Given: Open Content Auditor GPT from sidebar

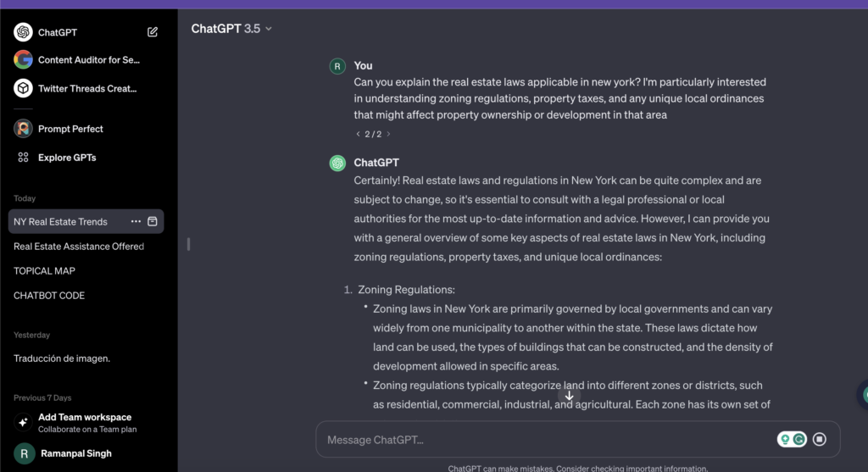Looking at the screenshot, I should [88, 60].
